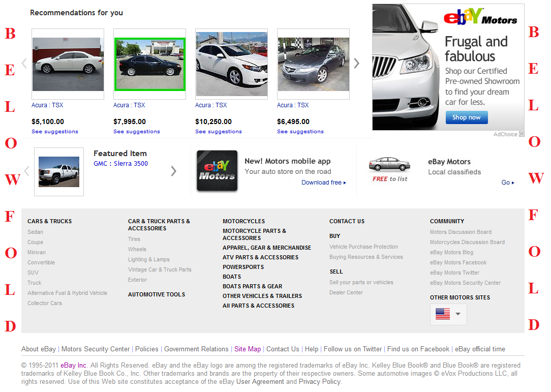The height and width of the screenshot is (392, 551).
Task: Expand previous recommendations with the left chevron
Action: [23, 63]
